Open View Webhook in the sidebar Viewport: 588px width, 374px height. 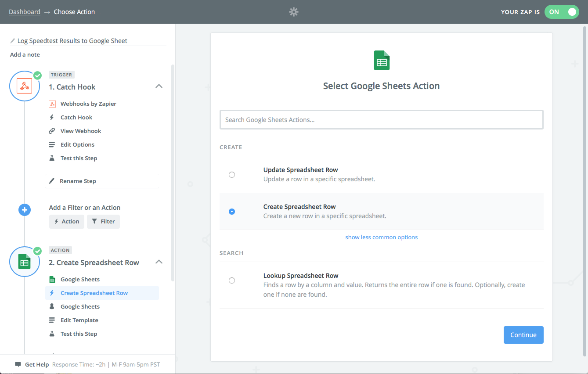81,131
